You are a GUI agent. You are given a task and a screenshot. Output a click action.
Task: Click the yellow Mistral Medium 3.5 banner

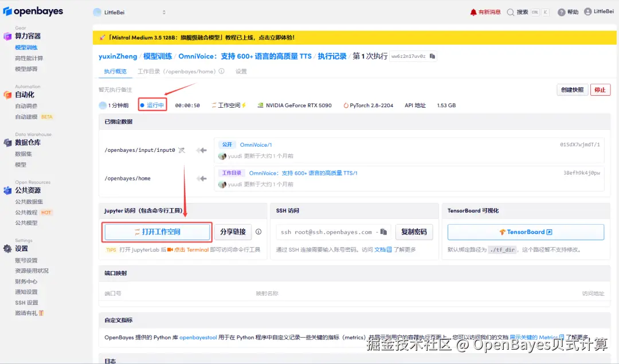[x=355, y=37]
